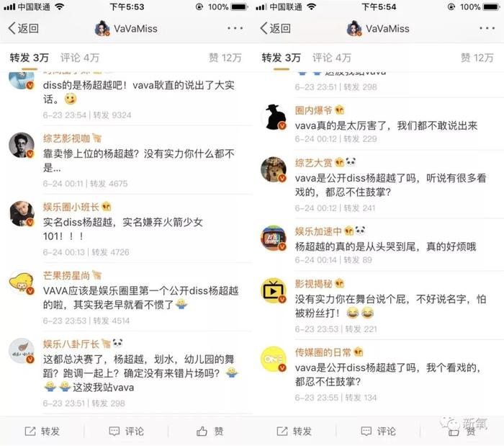Tap the right bottom bar 评论 comment icon
Viewport: 504px width, 446px height.
pyautogui.click(x=366, y=431)
